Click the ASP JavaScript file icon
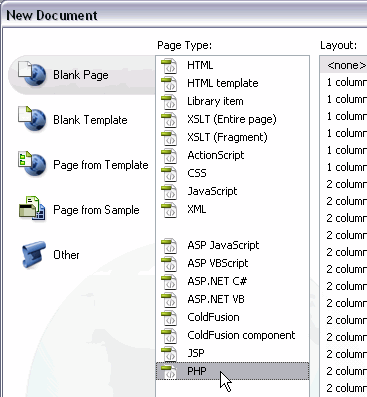Screen dimensions: 367x397 pyautogui.click(x=169, y=246)
